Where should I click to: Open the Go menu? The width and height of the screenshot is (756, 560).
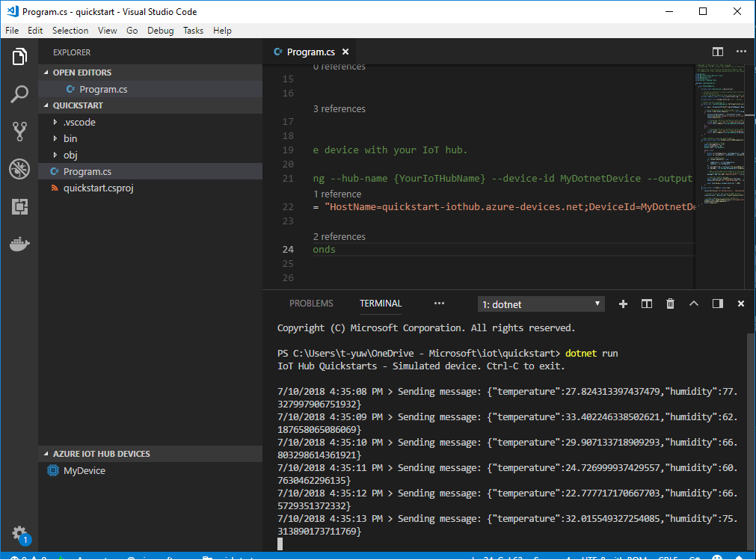[x=132, y=31]
